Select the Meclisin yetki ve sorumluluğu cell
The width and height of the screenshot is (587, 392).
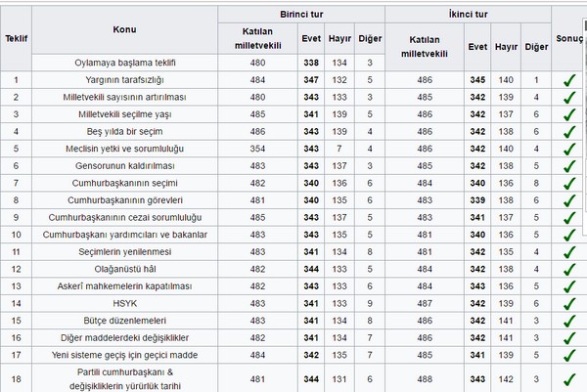pos(125,149)
